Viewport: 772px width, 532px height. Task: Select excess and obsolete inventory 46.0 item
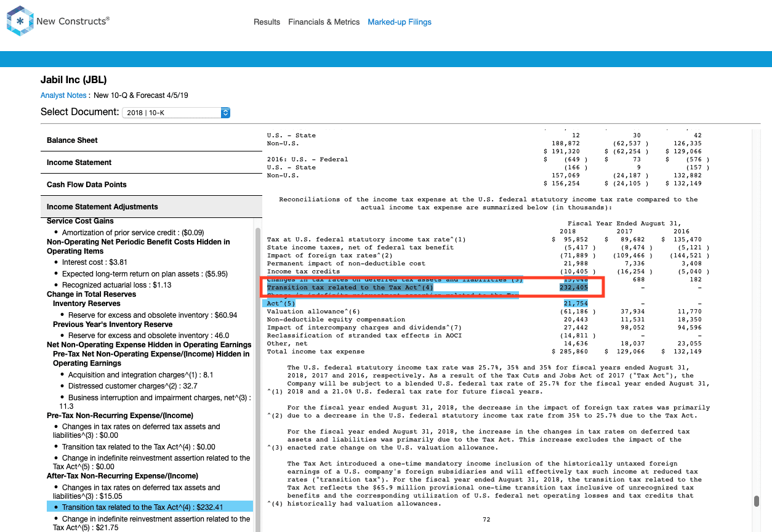pyautogui.click(x=148, y=336)
